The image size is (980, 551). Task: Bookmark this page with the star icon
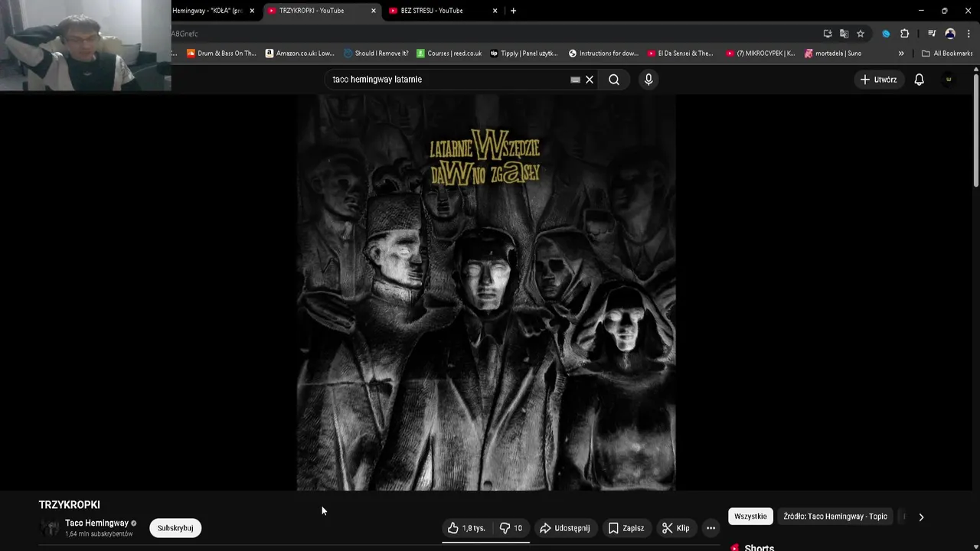click(x=861, y=34)
